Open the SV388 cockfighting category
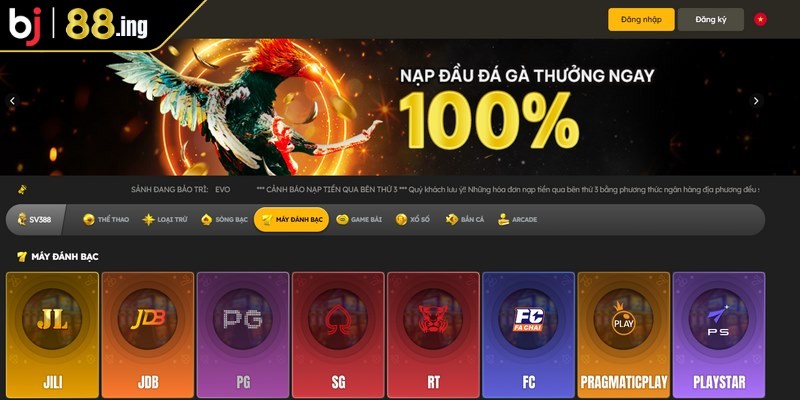 coord(35,220)
